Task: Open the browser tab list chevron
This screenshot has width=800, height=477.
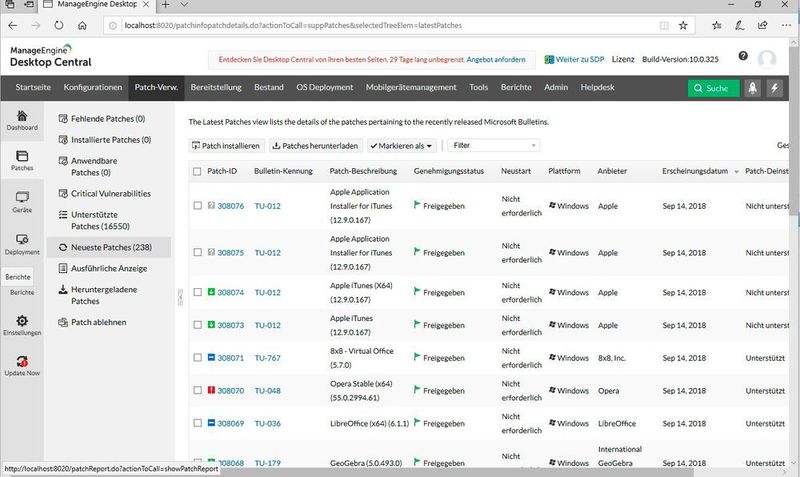Action: point(184,5)
